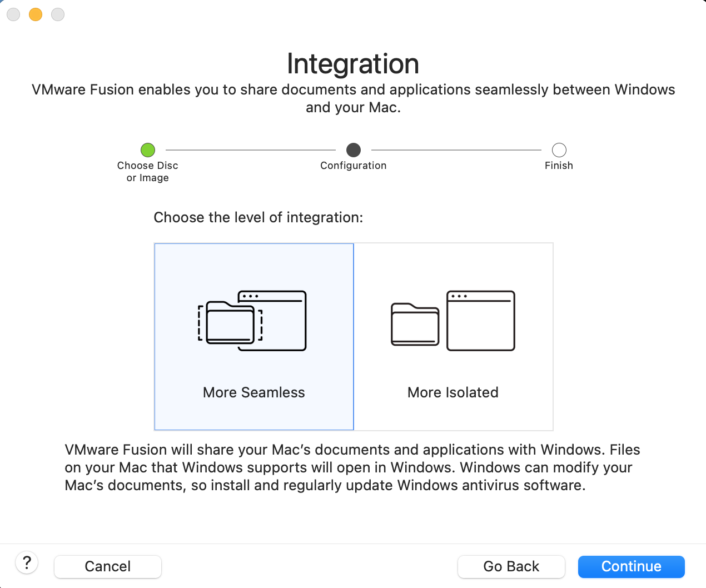Screen dimensions: 706x588
Task: Click the 'Integration' heading
Action: coord(353,64)
